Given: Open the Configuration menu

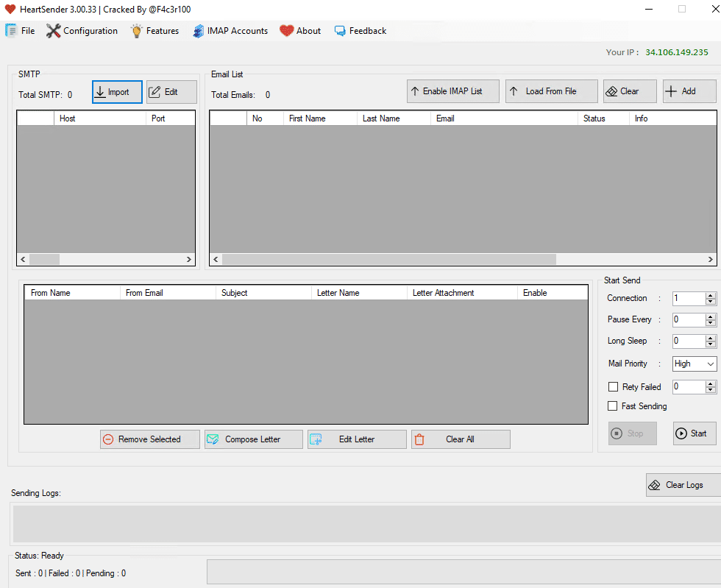Looking at the screenshot, I should [x=82, y=31].
